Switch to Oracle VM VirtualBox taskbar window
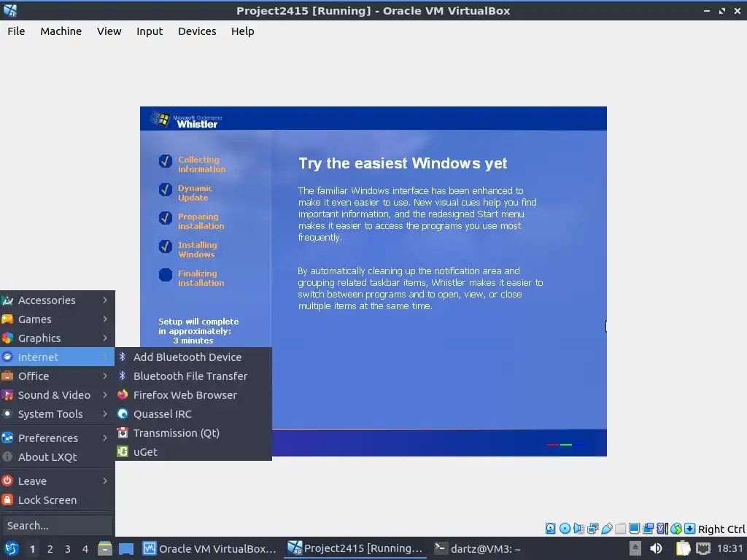The height and width of the screenshot is (560, 747). [x=209, y=549]
